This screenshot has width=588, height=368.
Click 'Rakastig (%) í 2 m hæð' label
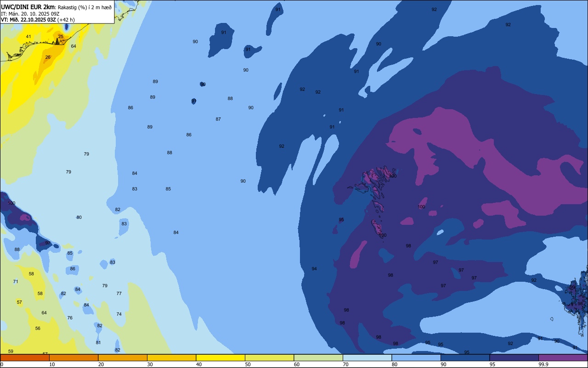click(85, 7)
